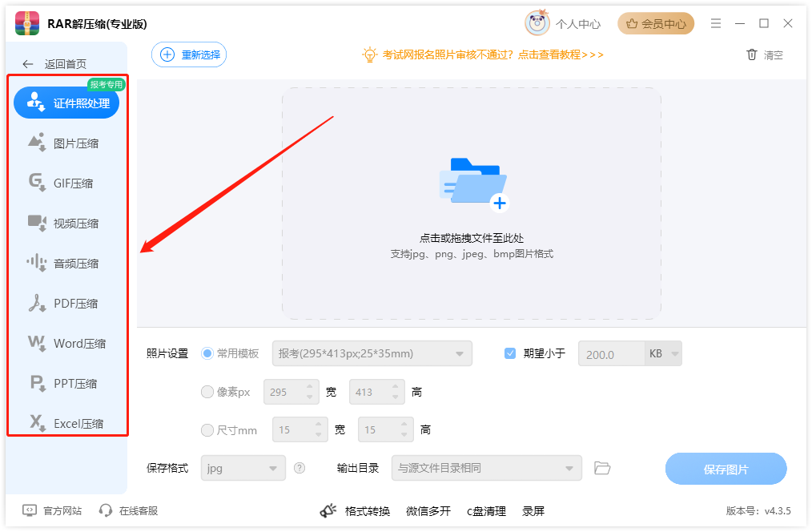Select the 证件照处理 sidebar tool
The height and width of the screenshot is (532, 812).
click(x=67, y=103)
